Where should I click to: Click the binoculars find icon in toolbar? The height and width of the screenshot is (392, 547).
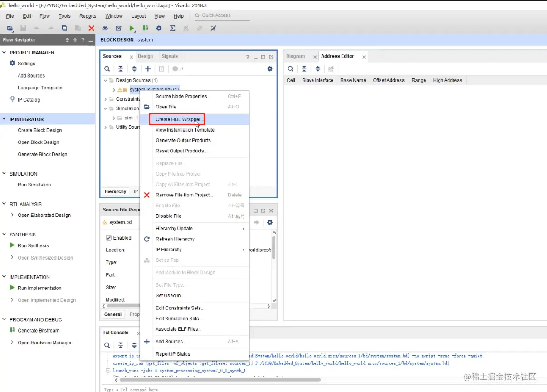[105, 28]
